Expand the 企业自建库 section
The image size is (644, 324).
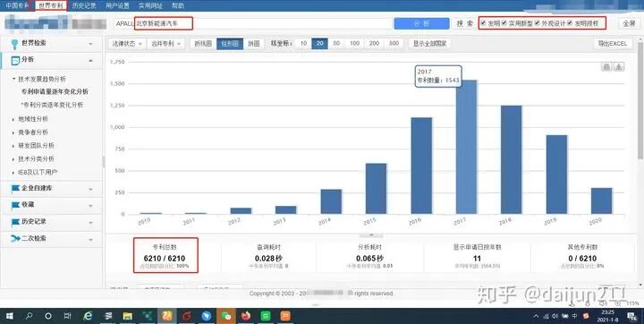51,188
